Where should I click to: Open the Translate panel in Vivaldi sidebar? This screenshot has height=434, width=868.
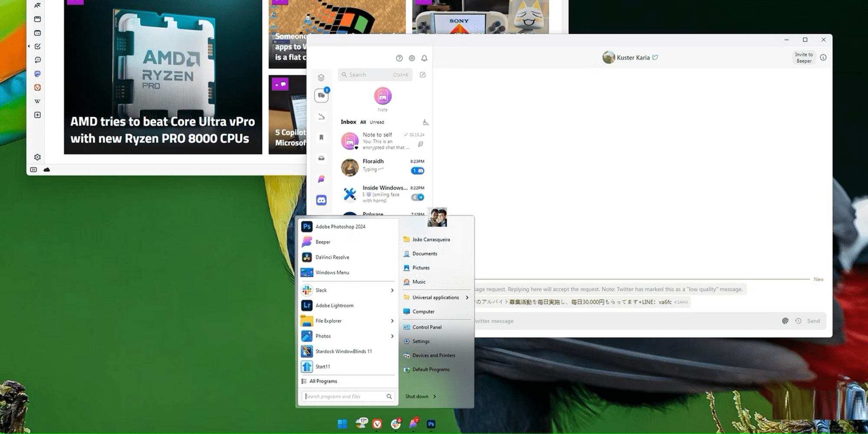[37, 5]
